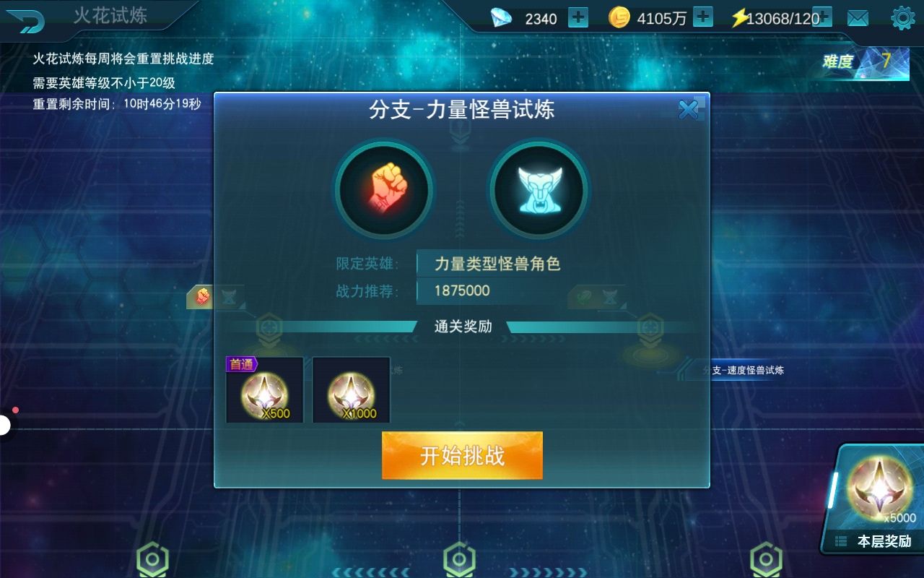Tap the back arrow icon
The image size is (924, 578).
tap(26, 20)
